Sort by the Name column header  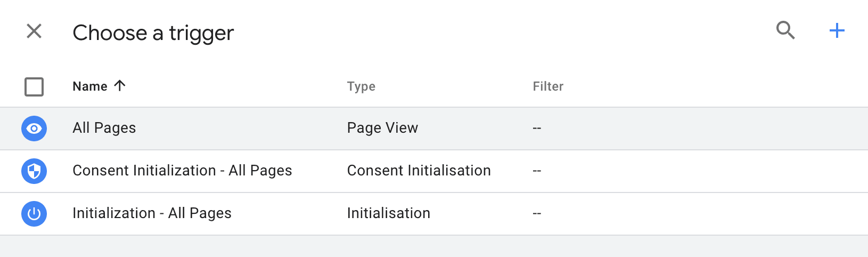coord(90,86)
